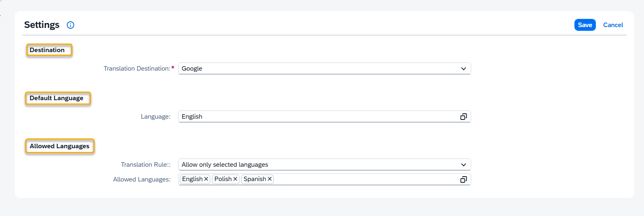Remove the Spanish language token

(270, 179)
